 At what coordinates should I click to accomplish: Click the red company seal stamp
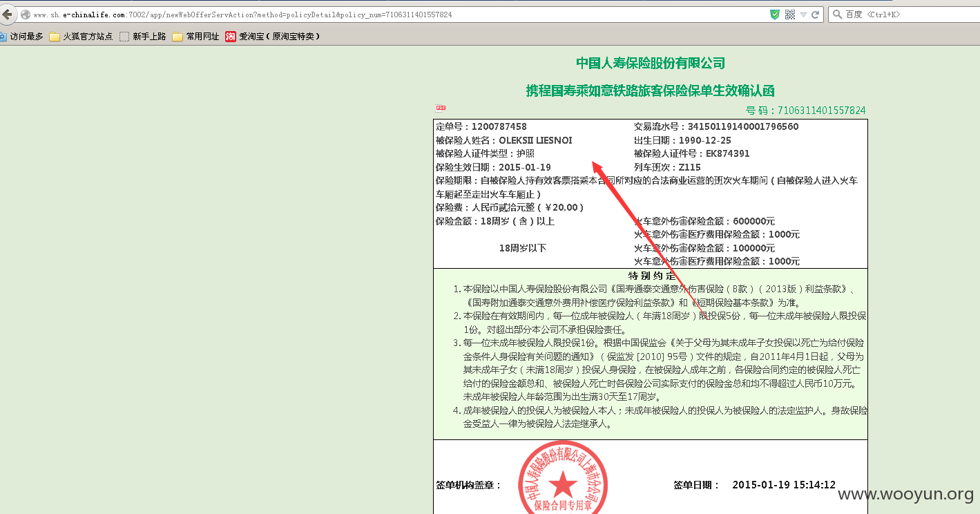(x=563, y=478)
